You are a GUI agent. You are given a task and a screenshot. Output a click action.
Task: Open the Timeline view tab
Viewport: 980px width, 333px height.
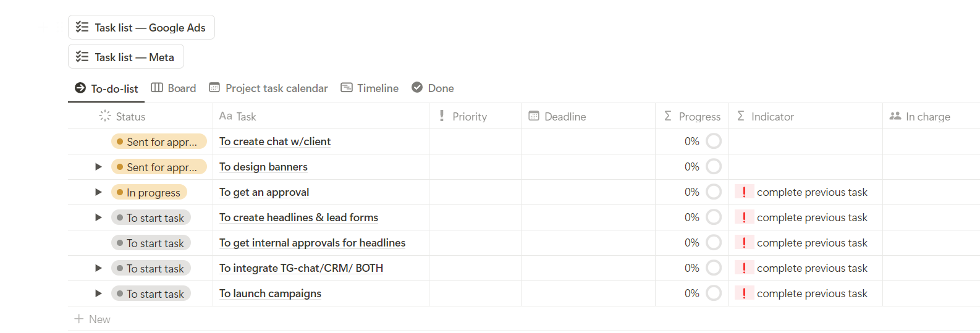click(370, 88)
